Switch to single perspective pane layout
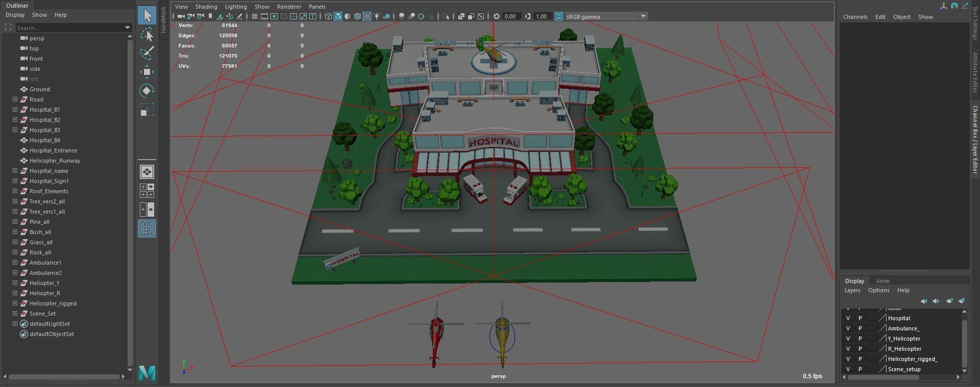Image resolution: width=980 pixels, height=387 pixels. [147, 172]
